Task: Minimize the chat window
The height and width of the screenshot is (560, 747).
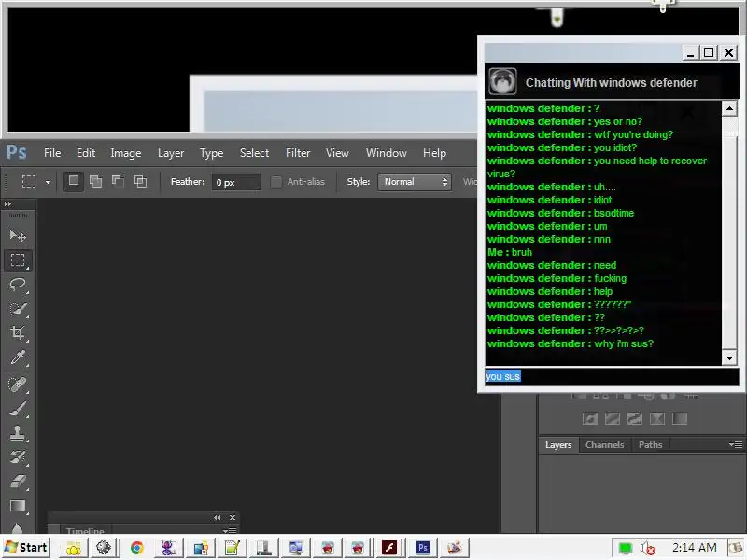Action: click(x=690, y=52)
